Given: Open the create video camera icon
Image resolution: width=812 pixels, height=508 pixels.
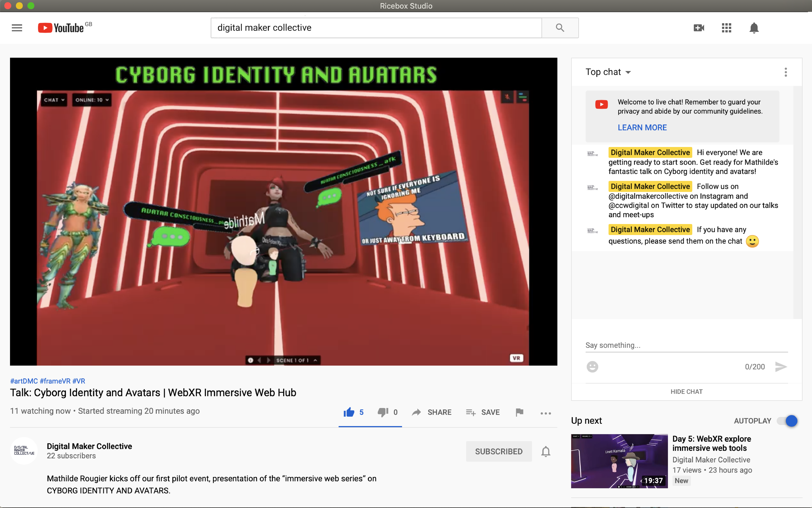Looking at the screenshot, I should [699, 28].
